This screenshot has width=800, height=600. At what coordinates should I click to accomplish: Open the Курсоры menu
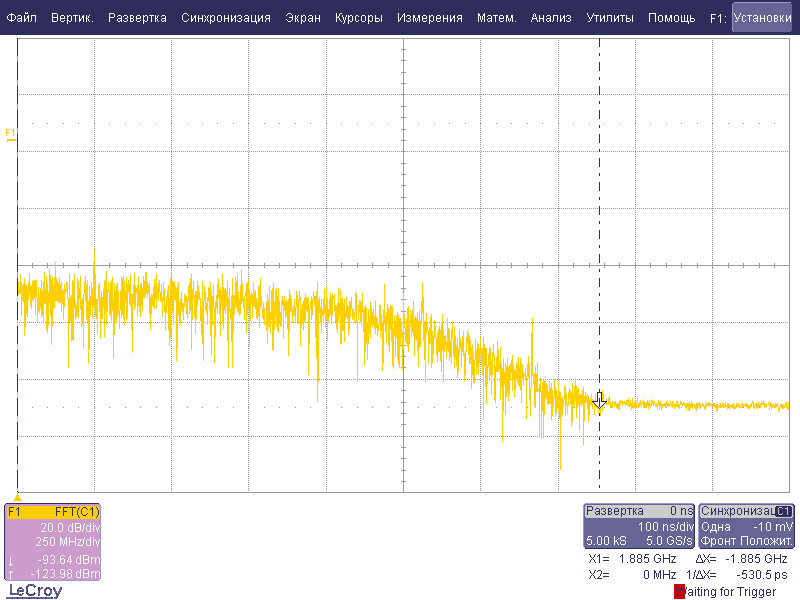point(358,18)
